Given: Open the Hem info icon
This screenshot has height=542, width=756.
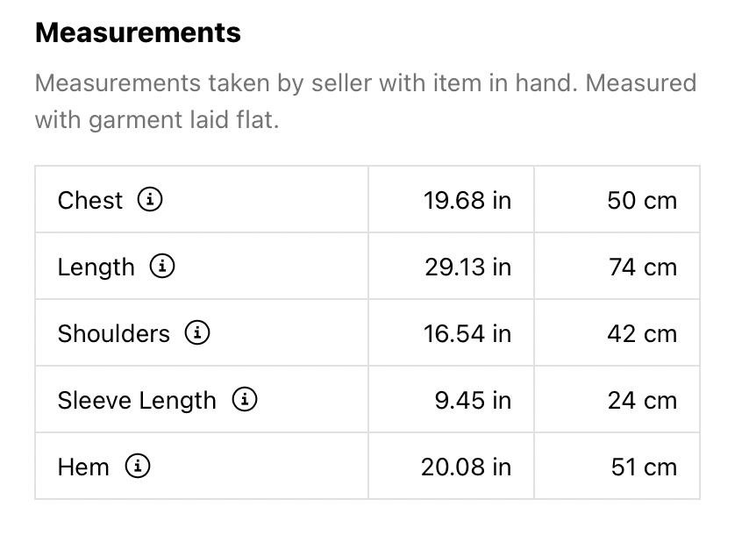Looking at the screenshot, I should coord(138,466).
